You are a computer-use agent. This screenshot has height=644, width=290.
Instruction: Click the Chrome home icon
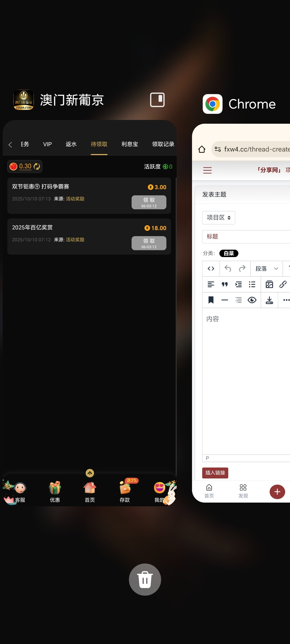tap(202, 149)
